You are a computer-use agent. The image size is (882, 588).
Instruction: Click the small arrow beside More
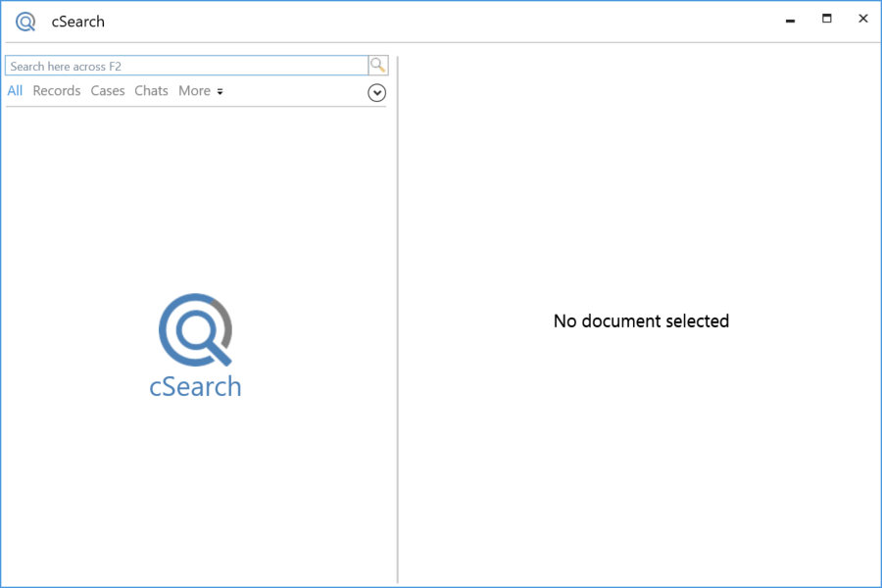pos(220,92)
